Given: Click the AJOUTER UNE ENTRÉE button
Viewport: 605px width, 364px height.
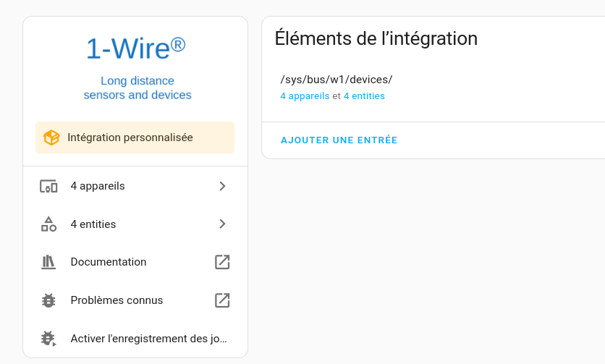Looking at the screenshot, I should point(339,140).
